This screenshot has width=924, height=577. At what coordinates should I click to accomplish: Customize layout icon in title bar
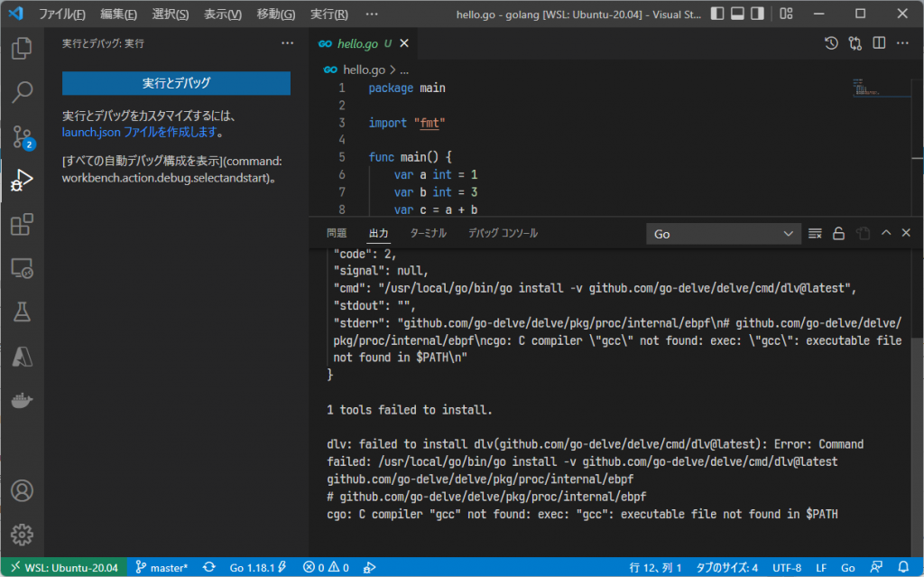pyautogui.click(x=786, y=14)
